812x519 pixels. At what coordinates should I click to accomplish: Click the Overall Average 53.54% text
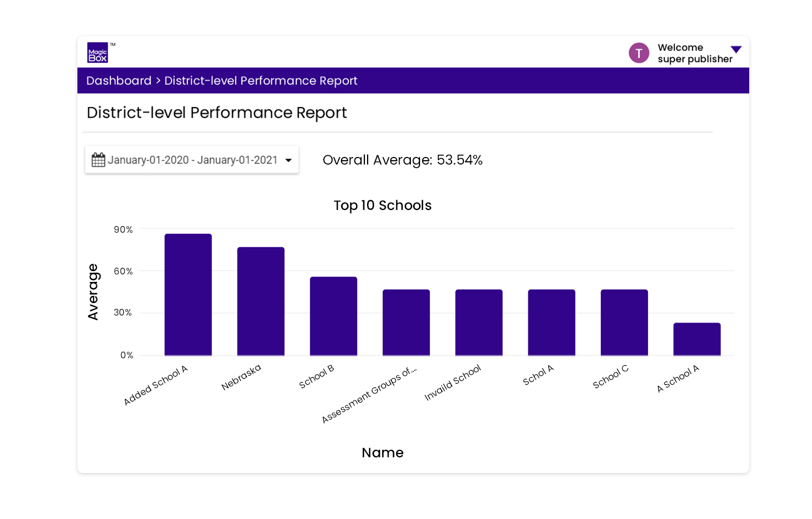403,160
